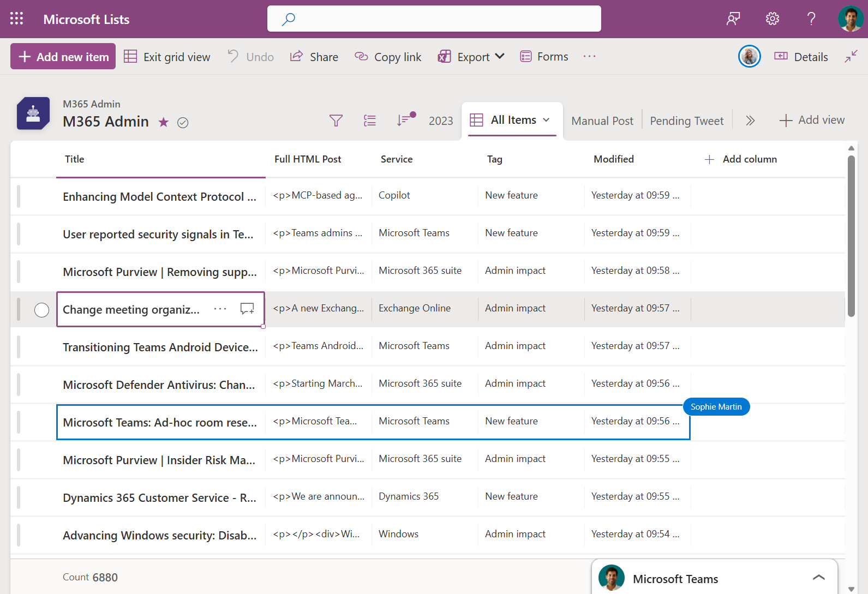Image resolution: width=868 pixels, height=594 pixels.
Task: Click the Add new item button
Action: tap(63, 57)
